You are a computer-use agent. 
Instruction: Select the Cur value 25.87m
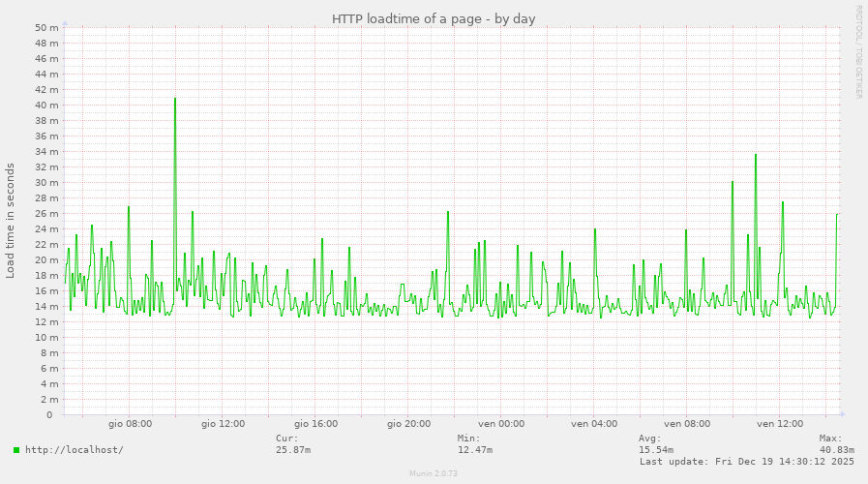point(293,450)
